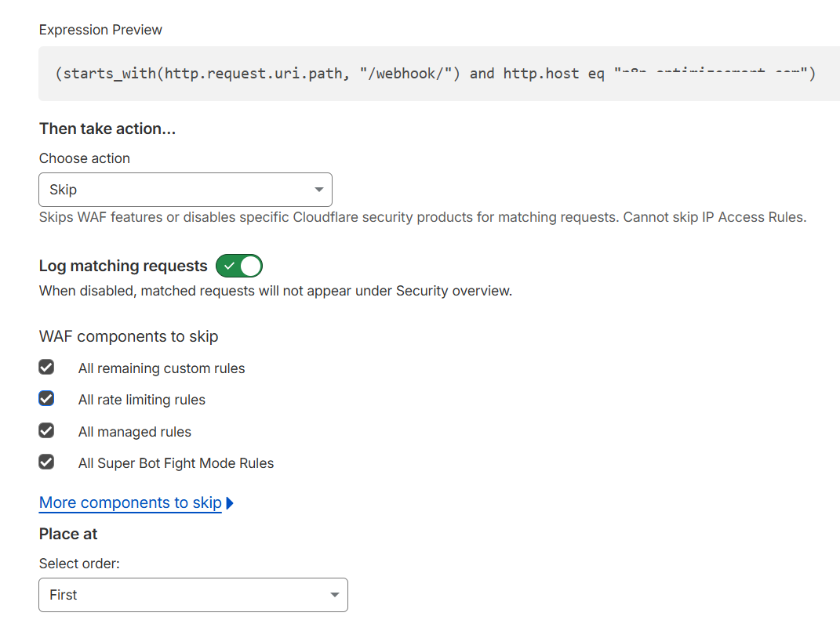This screenshot has height=620, width=840.
Task: Click the checkmark icon inside the green toggle
Action: pos(229,266)
